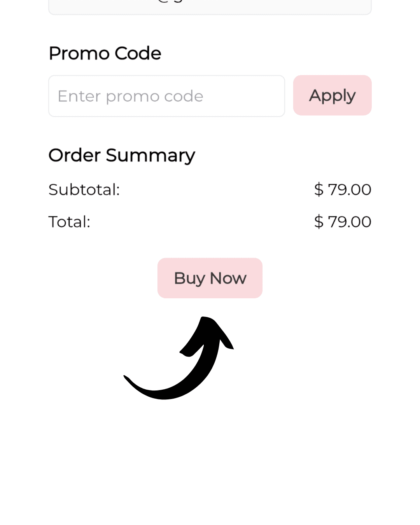Click the word Promo in the heading
This screenshot has height=525, width=420.
[x=79, y=53]
